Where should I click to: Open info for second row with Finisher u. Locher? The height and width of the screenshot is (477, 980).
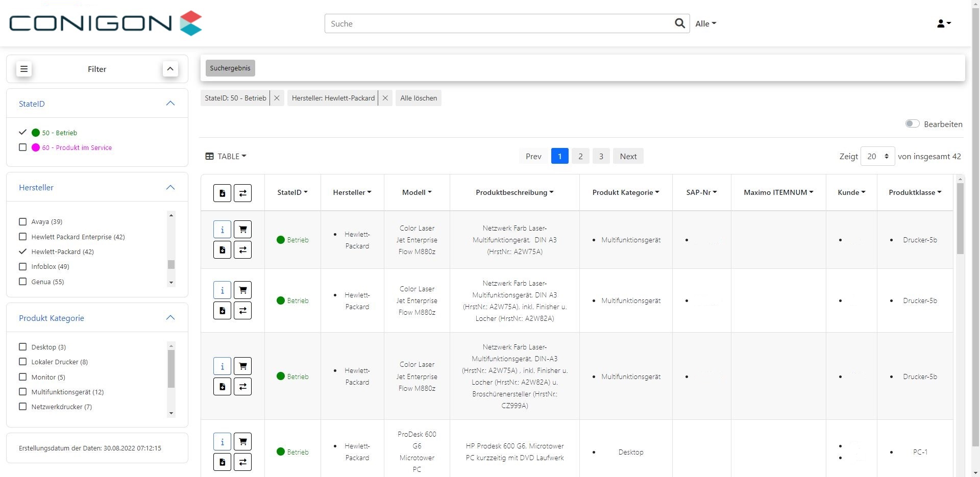(222, 290)
